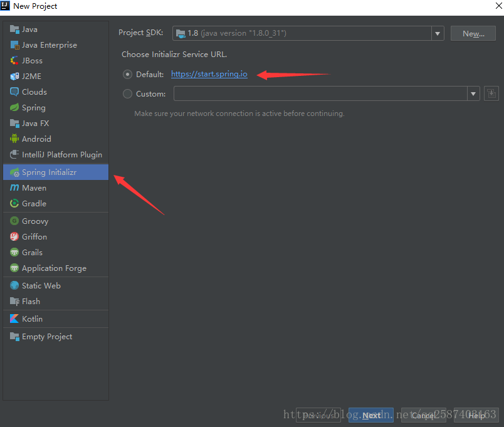Click the Maven m icon

14,187
